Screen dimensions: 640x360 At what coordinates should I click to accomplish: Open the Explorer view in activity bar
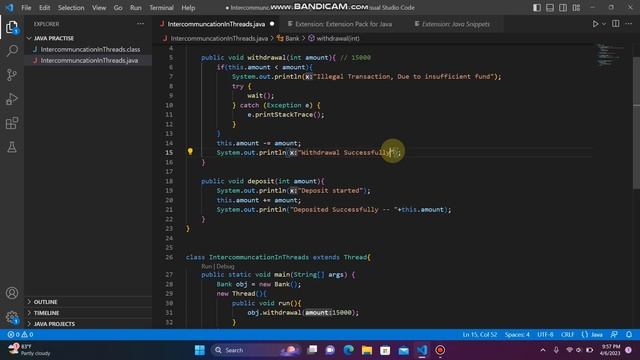[12, 27]
